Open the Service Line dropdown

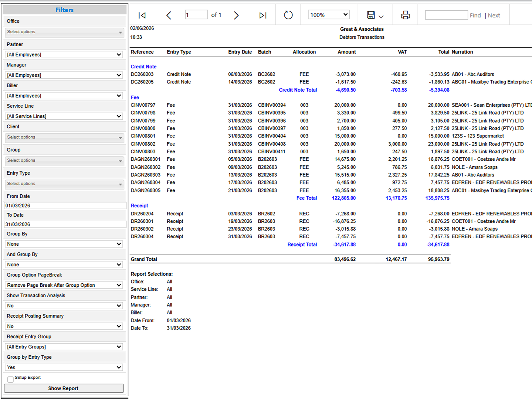click(64, 116)
